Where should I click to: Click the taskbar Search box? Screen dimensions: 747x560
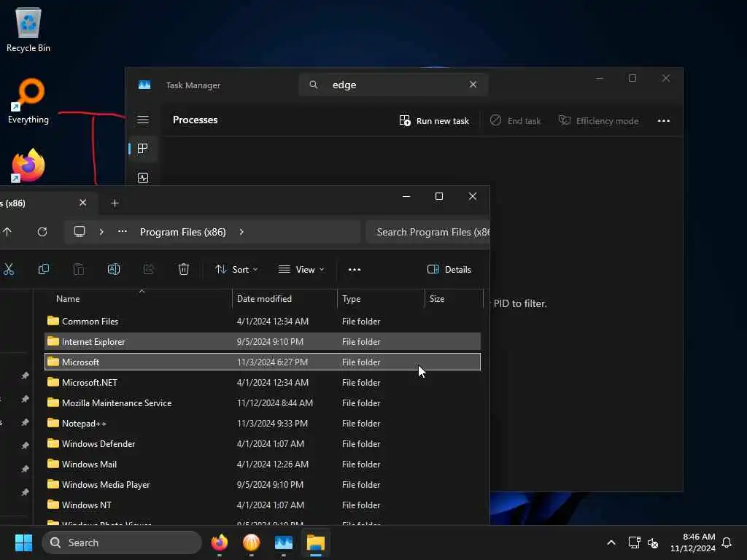pyautogui.click(x=122, y=542)
